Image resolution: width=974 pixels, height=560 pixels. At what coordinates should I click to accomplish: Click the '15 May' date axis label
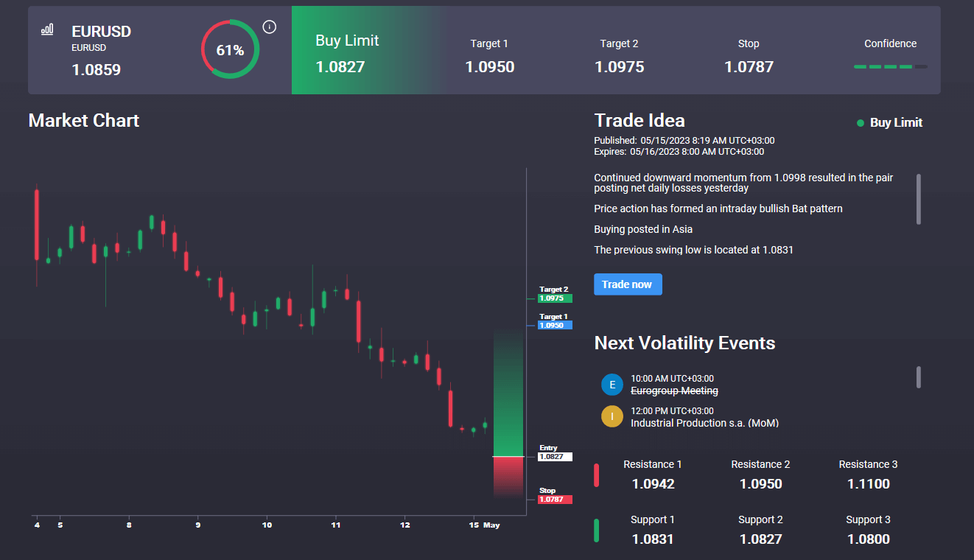pos(485,525)
